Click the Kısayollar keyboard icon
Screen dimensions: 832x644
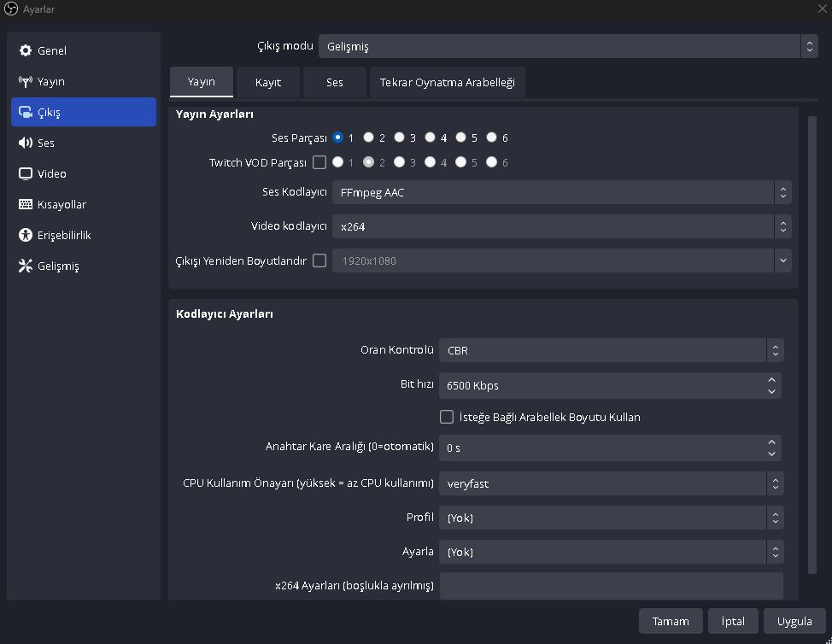pos(26,205)
